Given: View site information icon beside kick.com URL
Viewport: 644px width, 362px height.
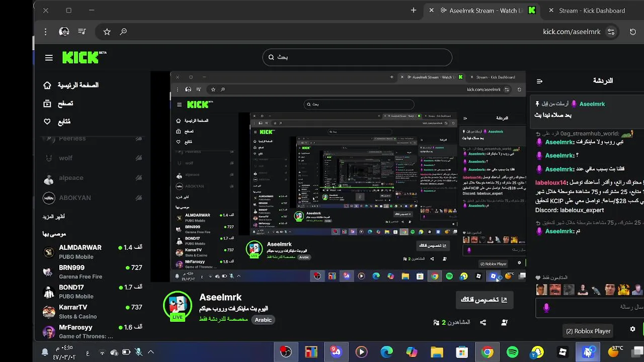Looking at the screenshot, I should (x=611, y=32).
